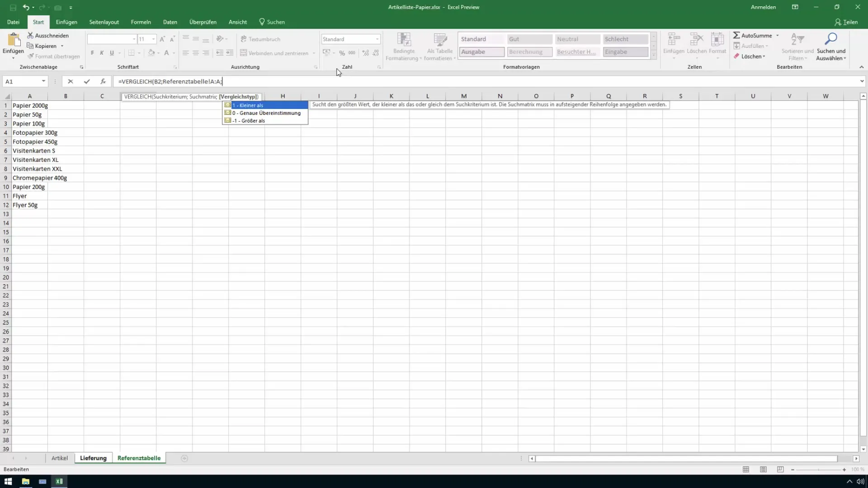Screen dimensions: 868x488
Task: Click the Überprüfen menu item
Action: click(203, 22)
